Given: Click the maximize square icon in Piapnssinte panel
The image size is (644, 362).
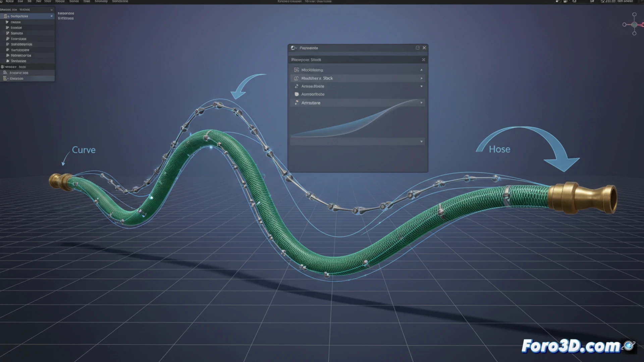Looking at the screenshot, I should [x=418, y=48].
